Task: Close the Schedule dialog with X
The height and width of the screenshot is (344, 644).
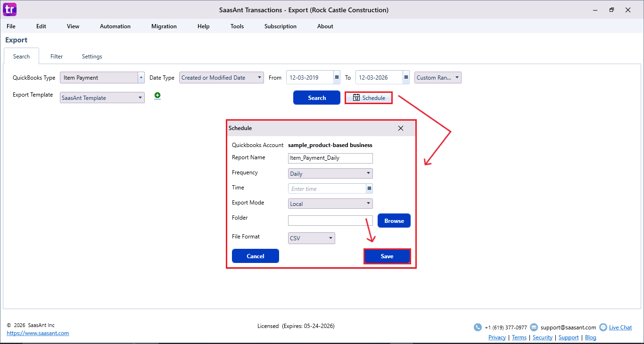Action: [x=400, y=128]
